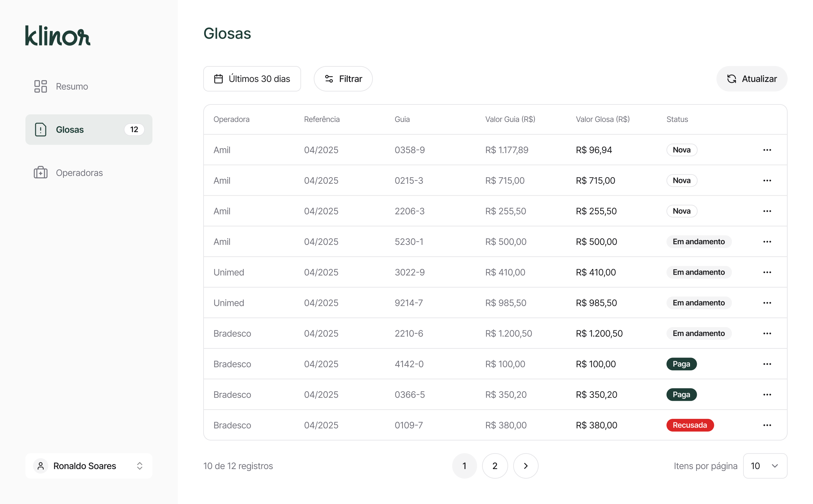Open the Filtrar filter options

[343, 79]
